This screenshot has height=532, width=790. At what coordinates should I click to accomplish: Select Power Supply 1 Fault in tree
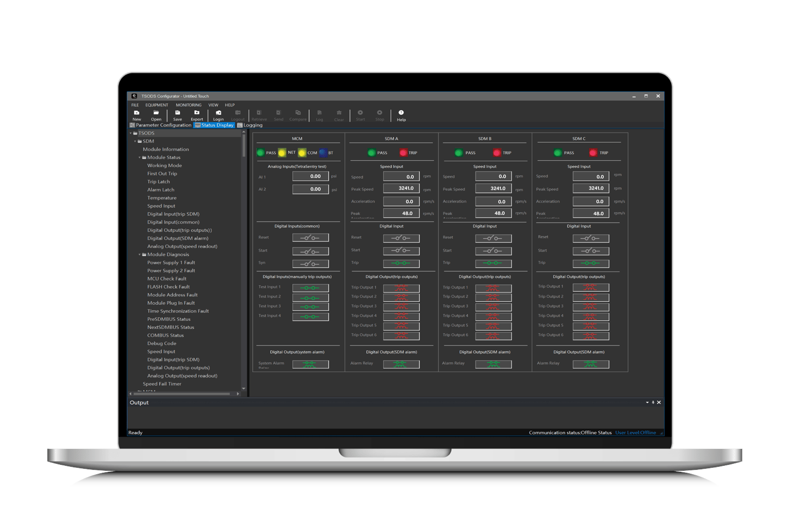click(x=171, y=263)
